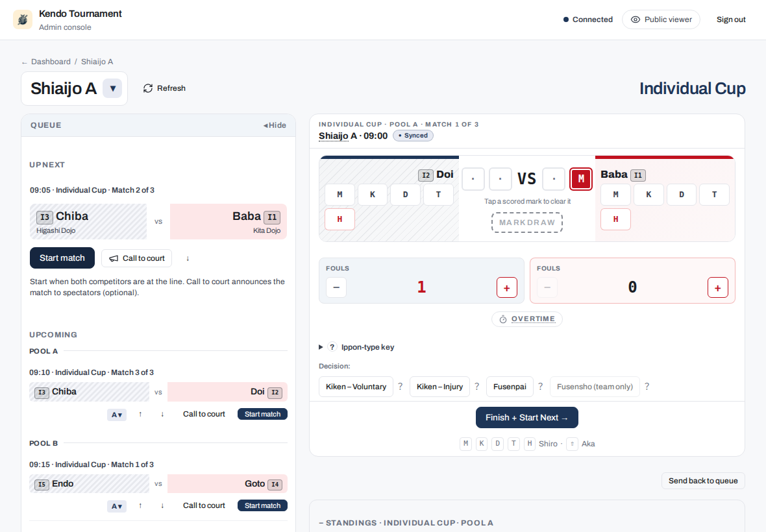Start match Chiba vs Doi
Viewport: 766px width, 532px height.
tap(262, 414)
